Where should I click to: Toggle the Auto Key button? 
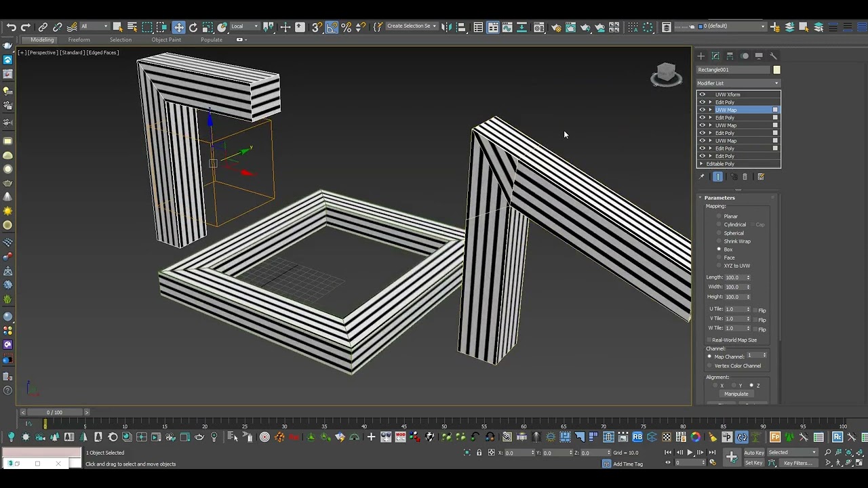(754, 452)
